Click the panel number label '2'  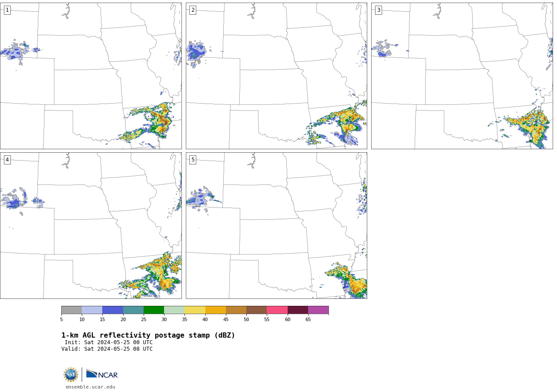pos(193,10)
